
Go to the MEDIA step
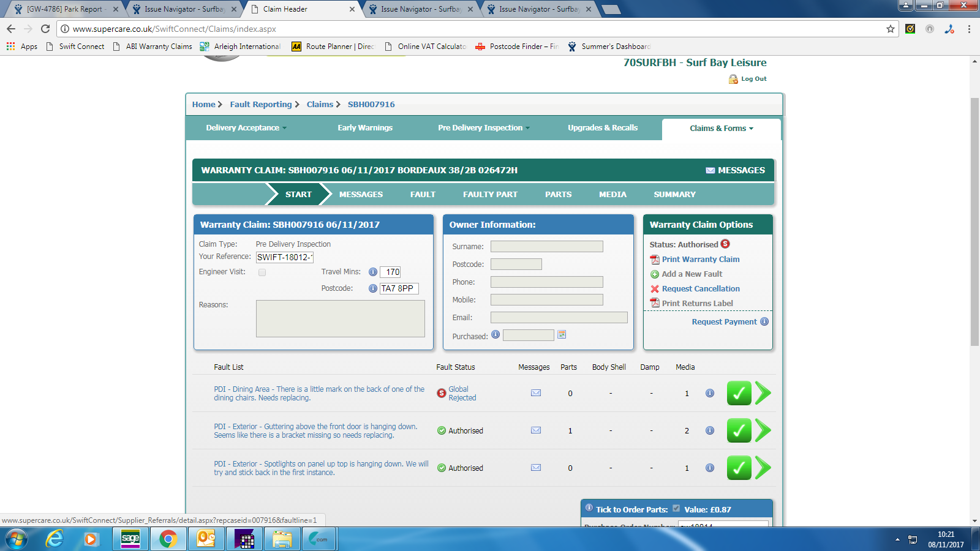click(612, 194)
